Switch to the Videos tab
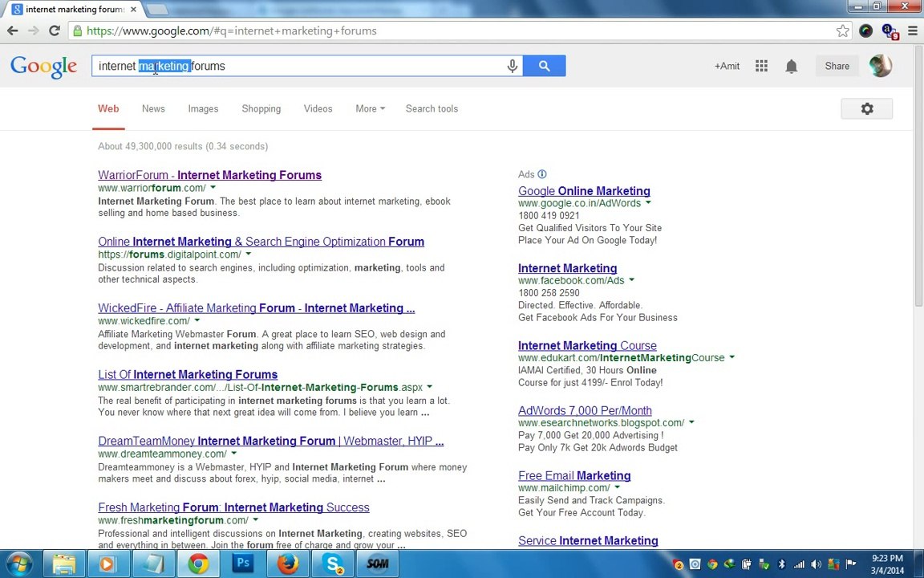The image size is (924, 578). click(x=318, y=108)
